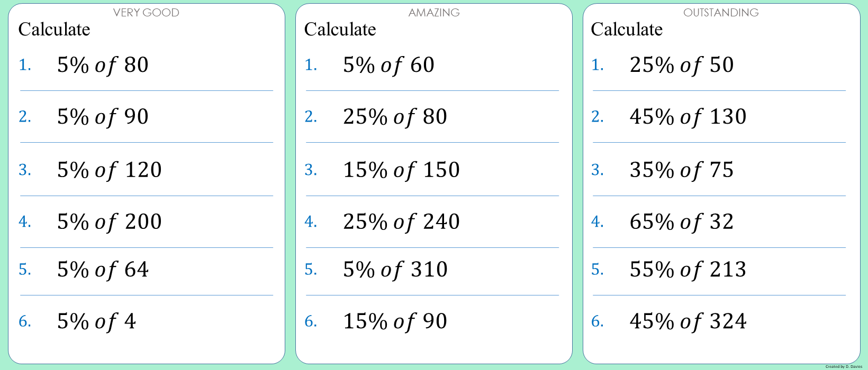Click the AMAZING heading

point(434,13)
